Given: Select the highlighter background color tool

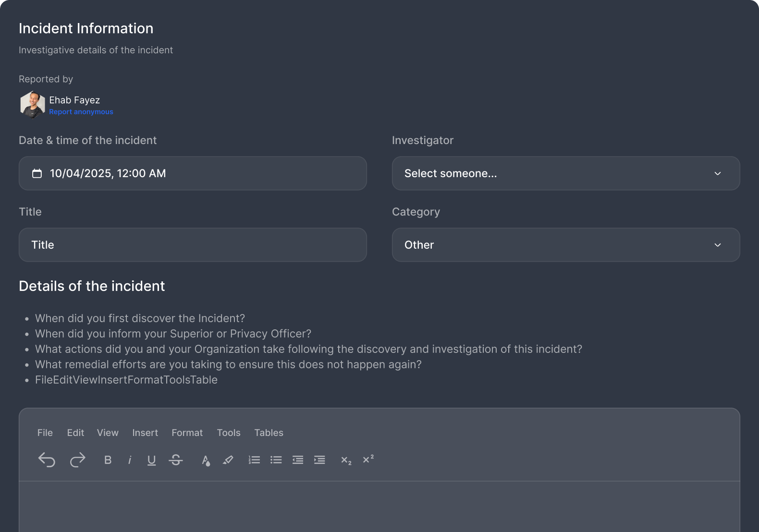Looking at the screenshot, I should pos(228,460).
